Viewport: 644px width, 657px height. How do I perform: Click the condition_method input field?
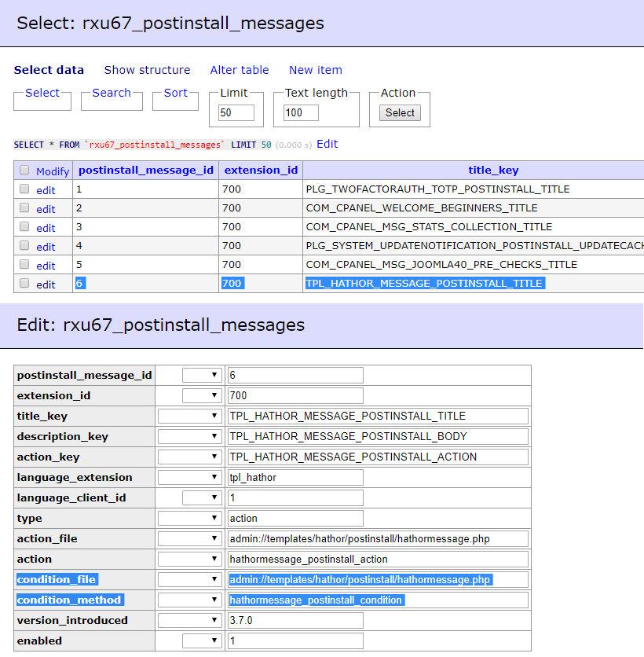[378, 600]
